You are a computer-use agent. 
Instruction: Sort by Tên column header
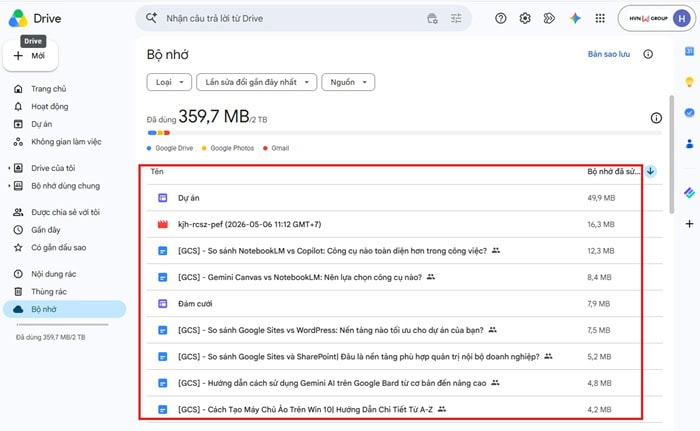tap(157, 172)
